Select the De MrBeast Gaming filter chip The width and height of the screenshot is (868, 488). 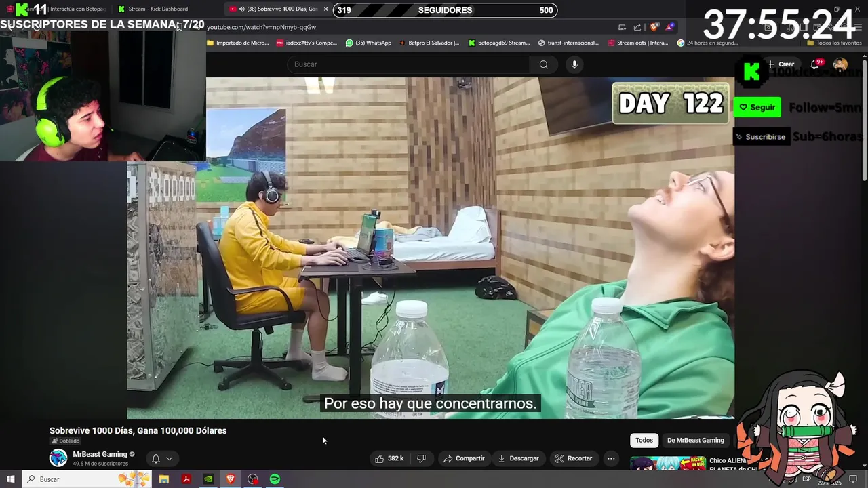coord(695,440)
